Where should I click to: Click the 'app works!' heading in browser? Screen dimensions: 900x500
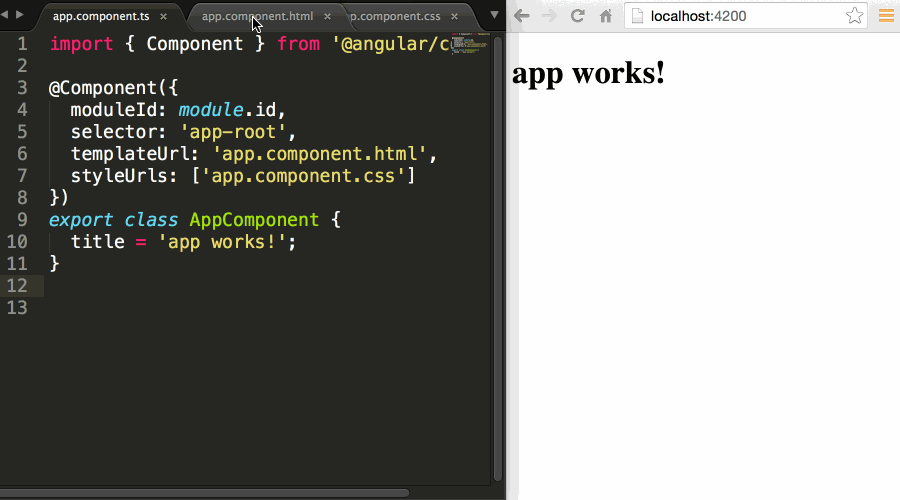tap(588, 74)
